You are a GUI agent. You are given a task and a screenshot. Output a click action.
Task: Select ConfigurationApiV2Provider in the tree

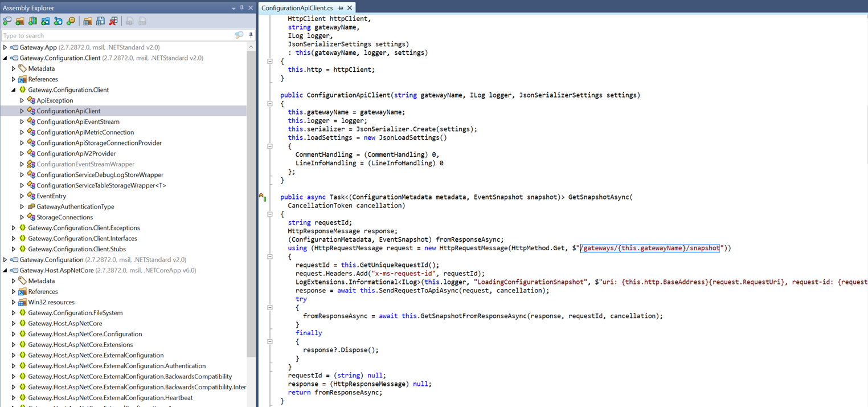pyautogui.click(x=76, y=153)
